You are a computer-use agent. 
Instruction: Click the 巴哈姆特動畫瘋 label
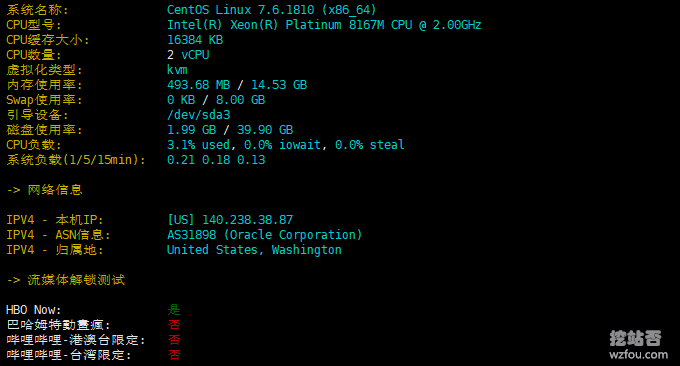tap(59, 325)
